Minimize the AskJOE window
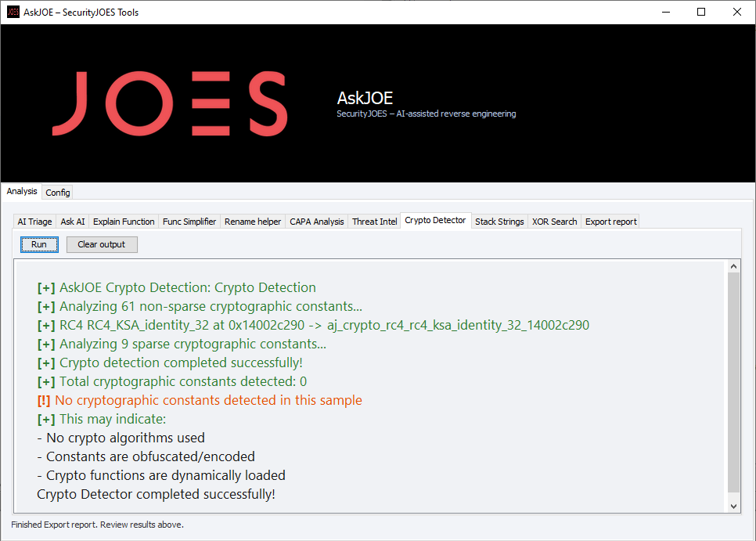This screenshot has width=756, height=541. 666,12
